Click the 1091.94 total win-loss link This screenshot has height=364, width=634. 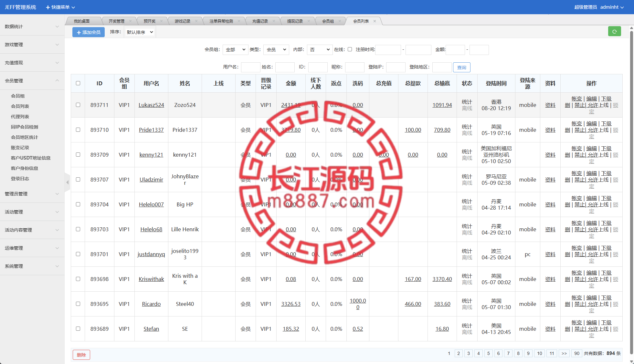pyautogui.click(x=442, y=105)
